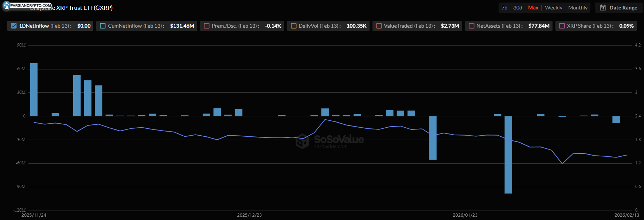Switch to Monthly aggregation
The image size is (644, 220).
[578, 8]
